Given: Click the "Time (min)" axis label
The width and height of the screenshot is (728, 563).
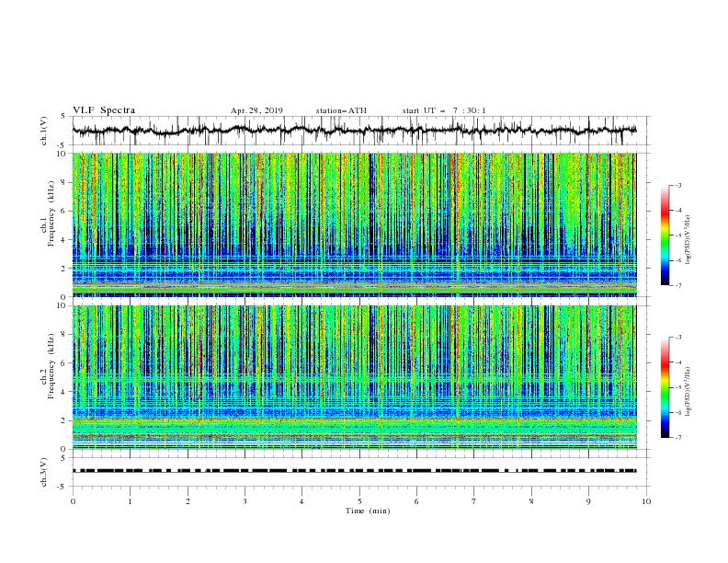Looking at the screenshot, I should tap(368, 511).
